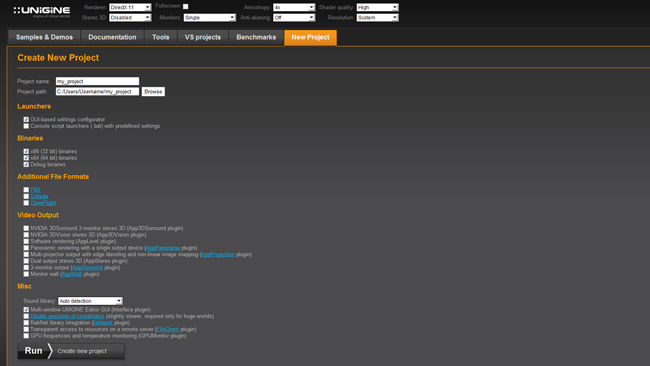Enable Double precision of coordinates checkbox

(x=26, y=316)
